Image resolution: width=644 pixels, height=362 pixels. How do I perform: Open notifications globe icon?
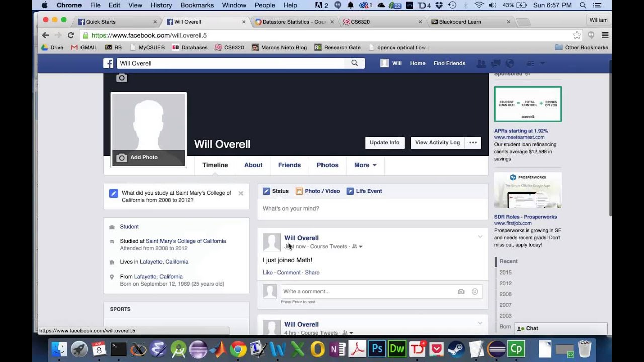tap(510, 63)
